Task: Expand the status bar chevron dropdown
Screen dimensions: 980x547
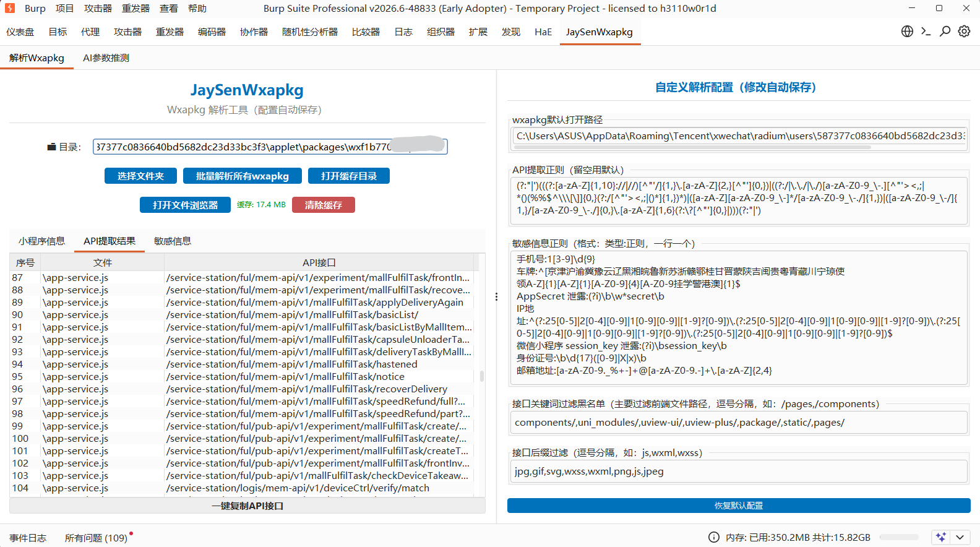Action: click(x=960, y=537)
